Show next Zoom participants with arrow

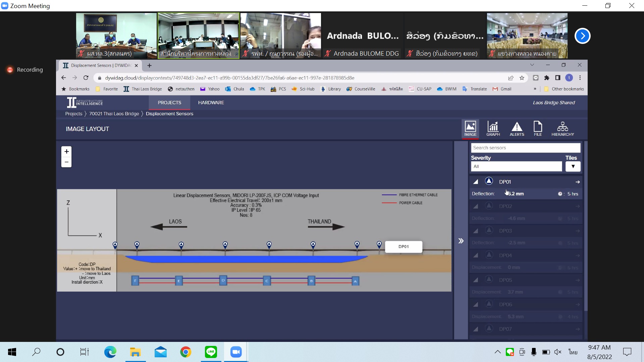tap(582, 36)
